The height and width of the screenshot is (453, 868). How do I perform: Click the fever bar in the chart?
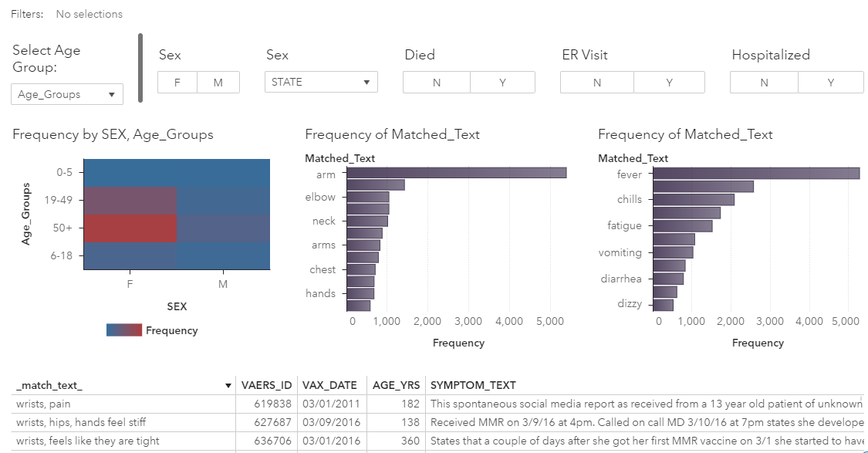point(756,174)
